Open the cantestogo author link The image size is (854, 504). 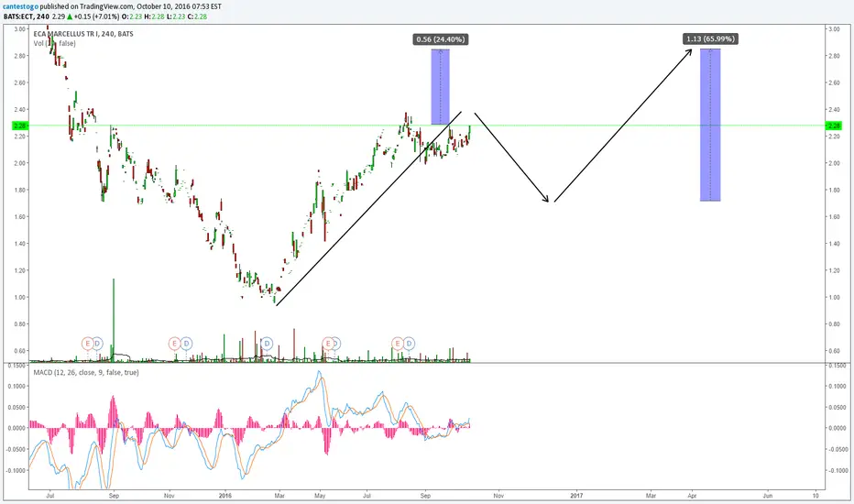20,6
